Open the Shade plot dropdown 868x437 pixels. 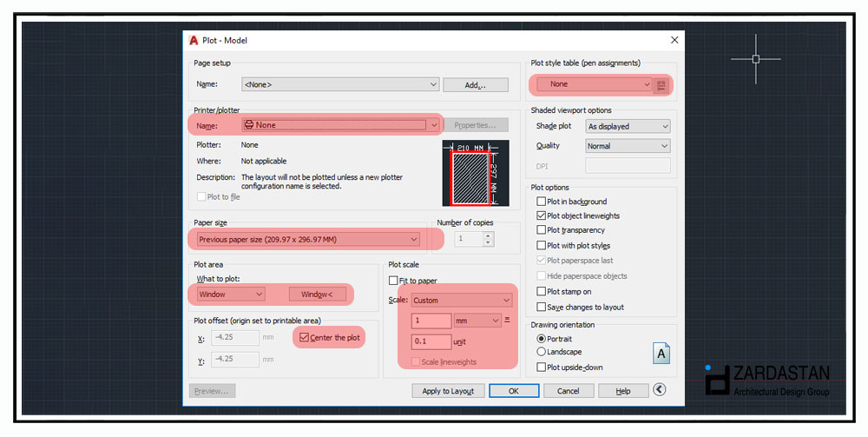[x=628, y=126]
